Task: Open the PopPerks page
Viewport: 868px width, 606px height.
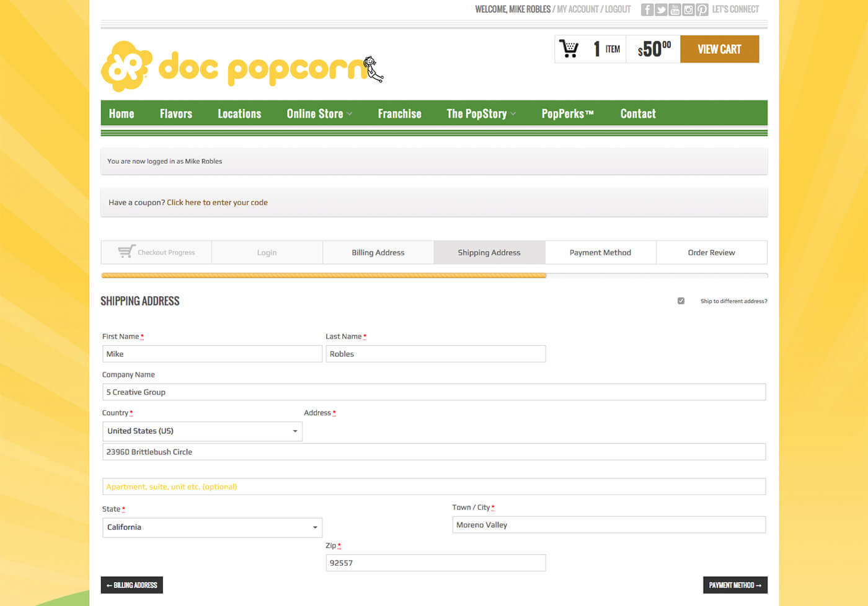Action: coord(568,113)
